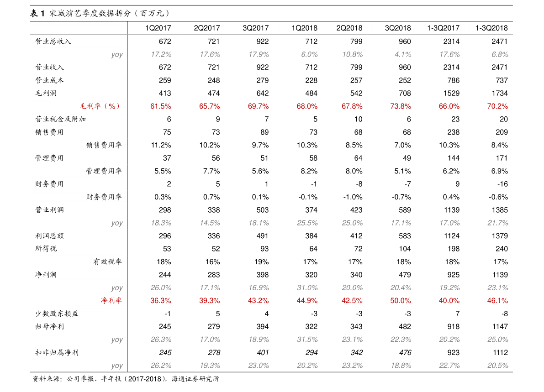Select 营业总收入 value 2471 for 1-3Q2018
544x392 pixels.
[x=500, y=42]
